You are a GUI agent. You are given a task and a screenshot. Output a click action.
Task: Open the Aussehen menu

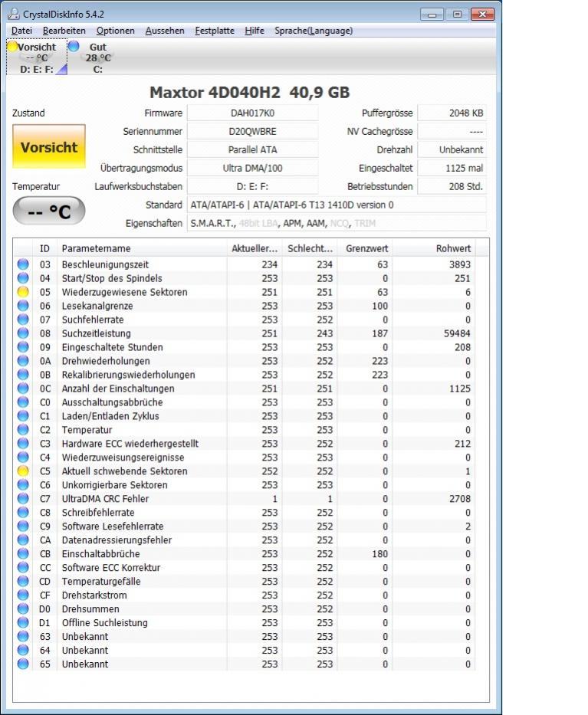(165, 31)
